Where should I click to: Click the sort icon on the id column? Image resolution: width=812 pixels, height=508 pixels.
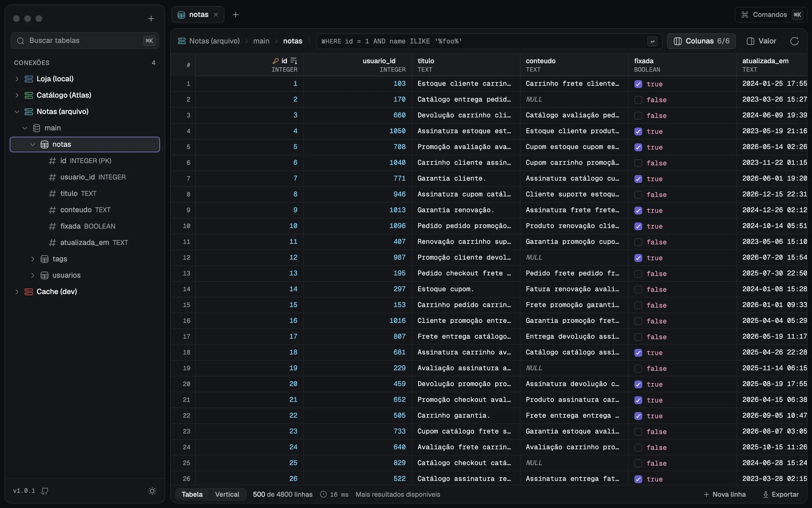point(294,61)
